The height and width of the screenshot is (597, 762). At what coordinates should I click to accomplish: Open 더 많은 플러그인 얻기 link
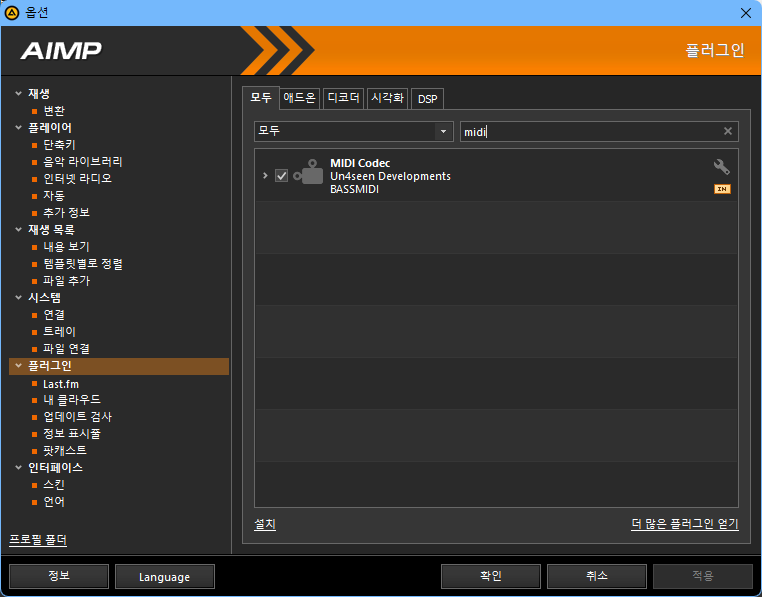[x=685, y=524]
